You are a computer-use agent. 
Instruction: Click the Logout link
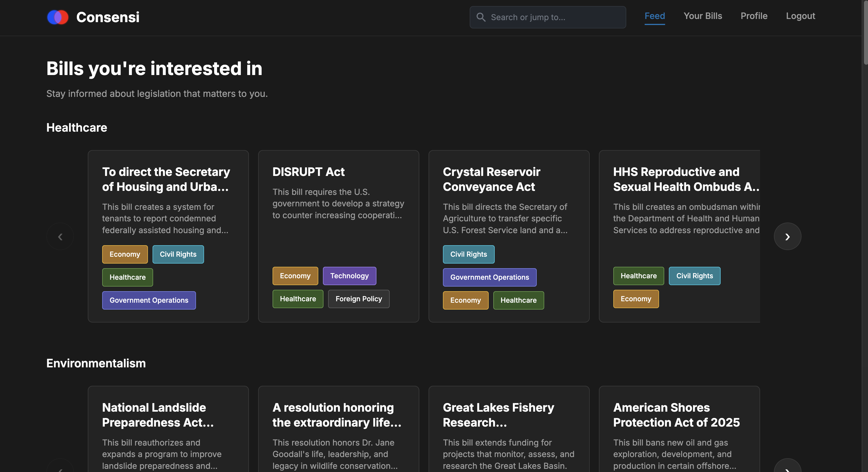click(800, 16)
